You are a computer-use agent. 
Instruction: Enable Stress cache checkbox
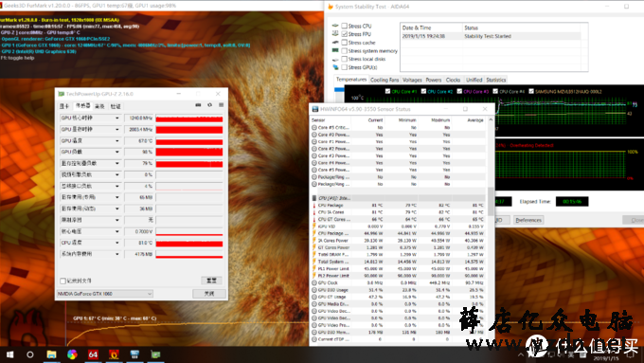coord(344,43)
